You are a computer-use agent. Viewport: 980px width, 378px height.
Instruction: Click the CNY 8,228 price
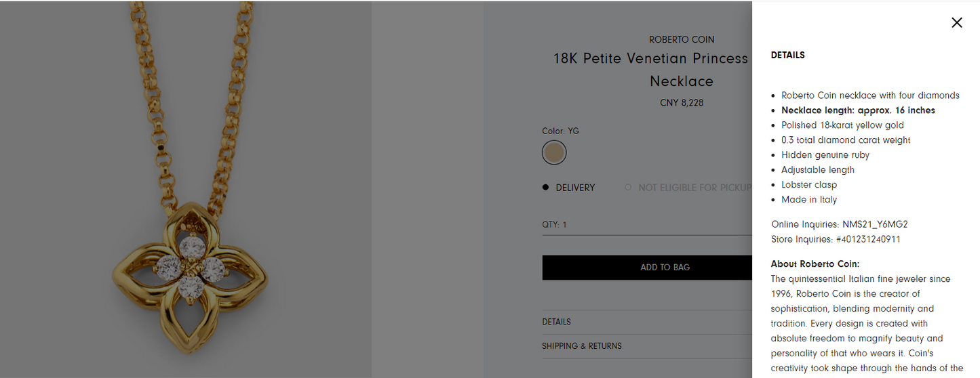[x=681, y=104]
